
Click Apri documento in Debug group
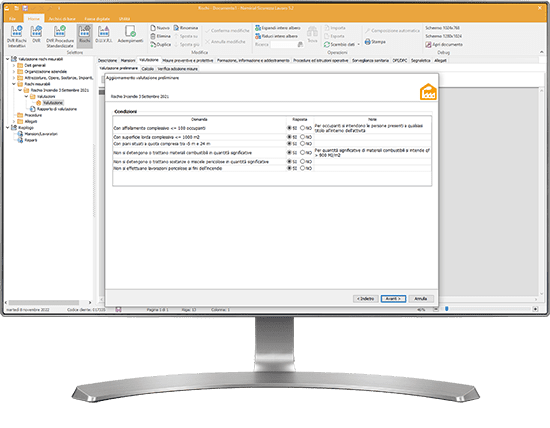[x=444, y=45]
